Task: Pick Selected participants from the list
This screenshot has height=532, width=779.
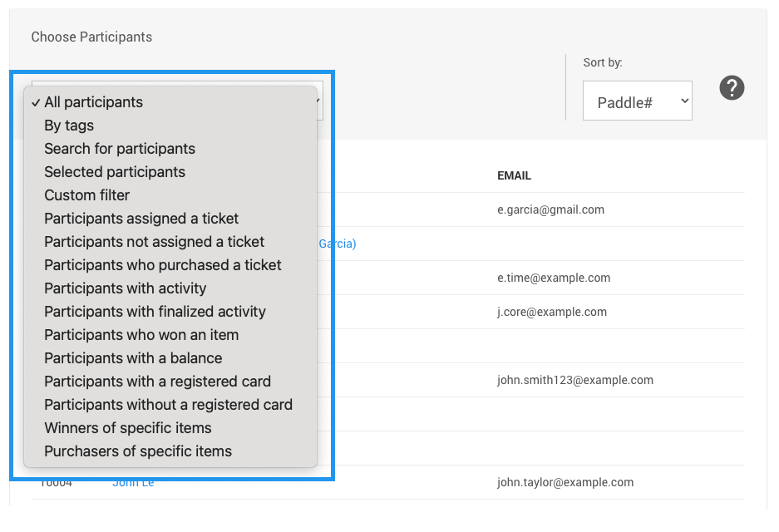Action: pyautogui.click(x=115, y=172)
